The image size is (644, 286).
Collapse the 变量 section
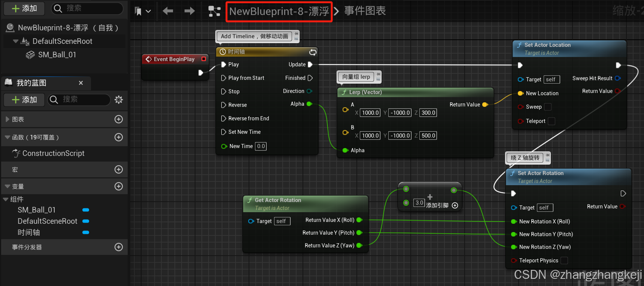coord(7,186)
